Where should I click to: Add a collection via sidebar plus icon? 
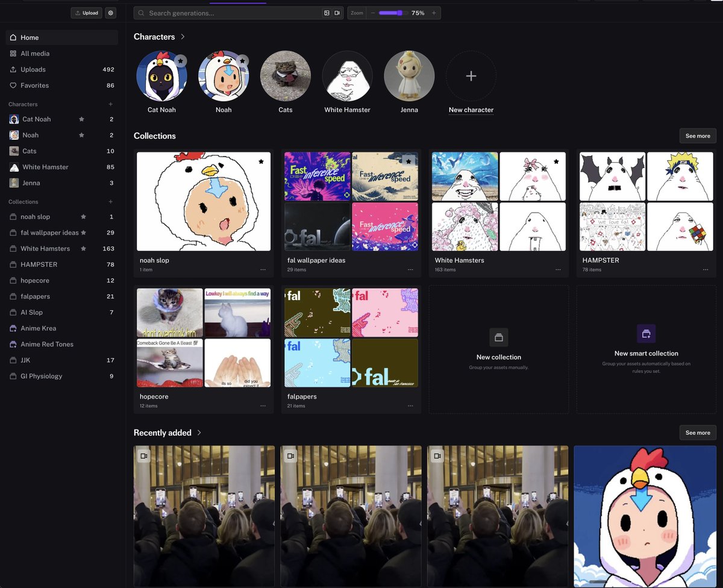point(110,202)
